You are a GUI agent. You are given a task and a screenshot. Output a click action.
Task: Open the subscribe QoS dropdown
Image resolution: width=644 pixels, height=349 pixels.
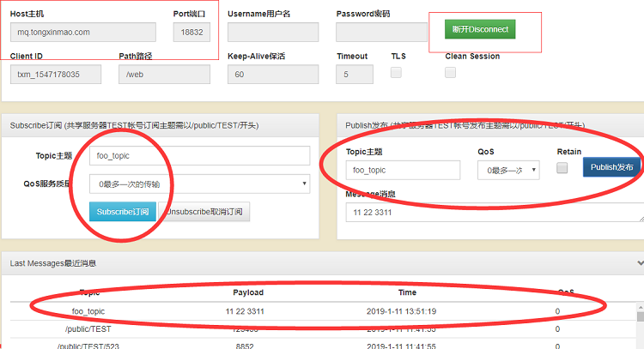click(199, 184)
